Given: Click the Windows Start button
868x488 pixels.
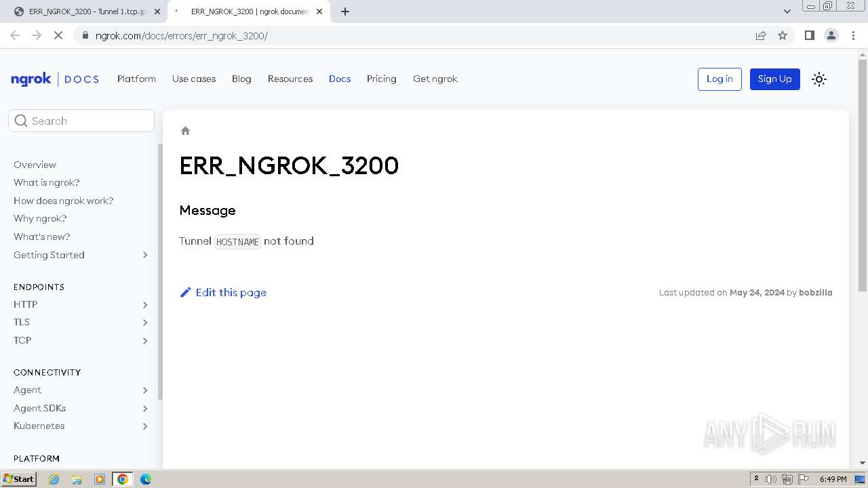Looking at the screenshot, I should [19, 479].
